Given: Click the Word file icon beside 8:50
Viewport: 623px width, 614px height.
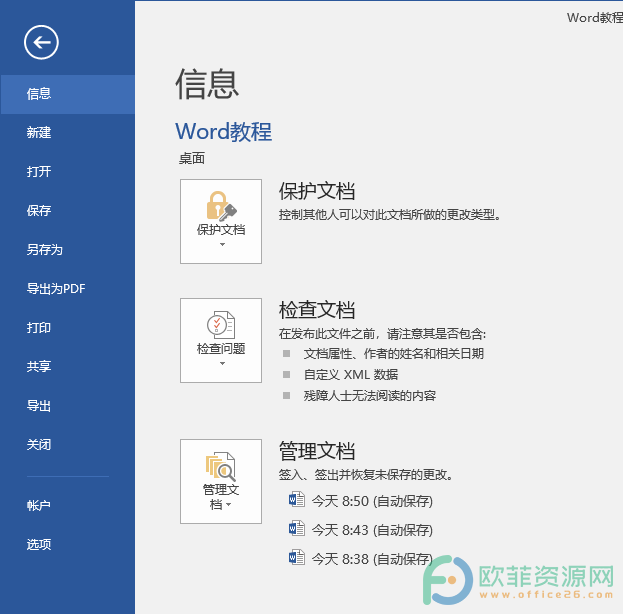Looking at the screenshot, I should 297,500.
